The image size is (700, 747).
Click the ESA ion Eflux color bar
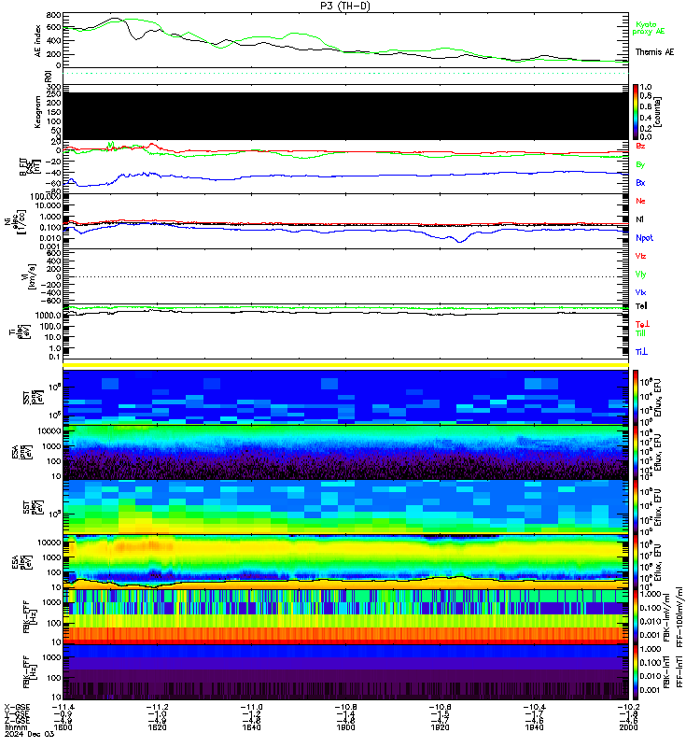click(636, 452)
